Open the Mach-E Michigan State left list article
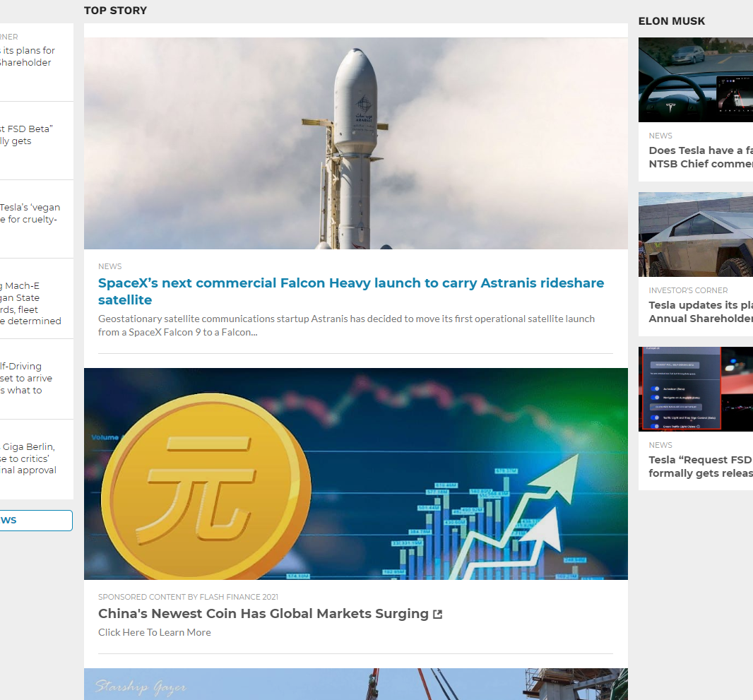753x700 pixels. 31,304
